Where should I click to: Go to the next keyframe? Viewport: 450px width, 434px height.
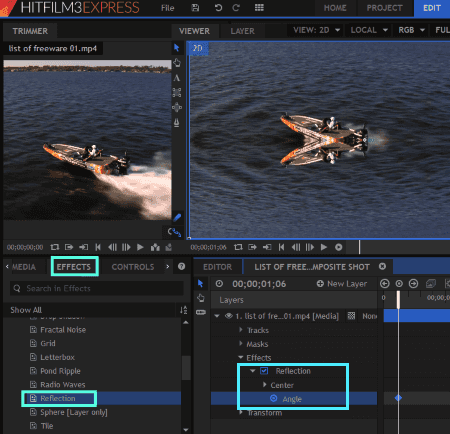point(413,283)
